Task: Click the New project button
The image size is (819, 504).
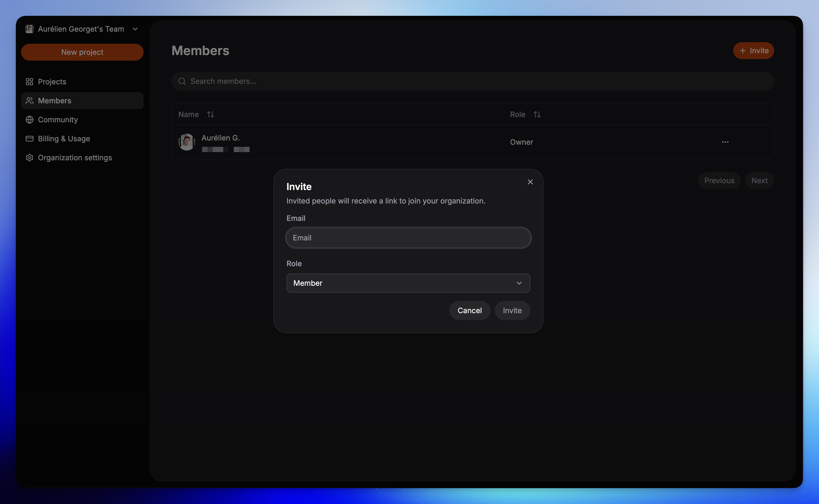Action: pos(82,52)
